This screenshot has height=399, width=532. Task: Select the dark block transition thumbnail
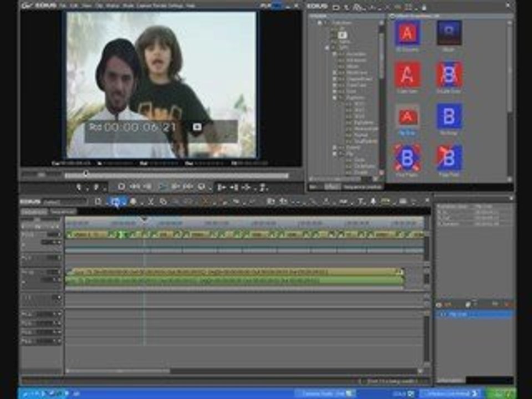pos(449,33)
